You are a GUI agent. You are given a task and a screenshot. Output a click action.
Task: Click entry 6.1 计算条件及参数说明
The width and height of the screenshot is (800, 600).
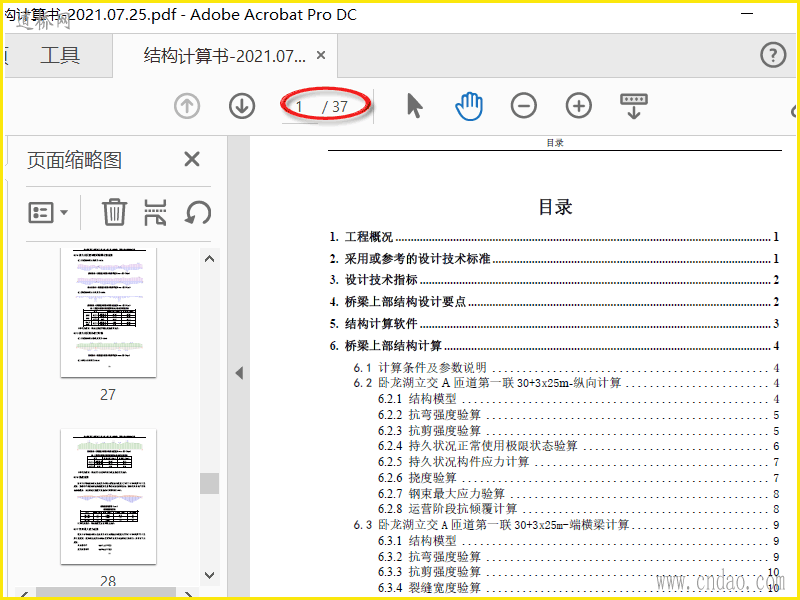click(566, 367)
